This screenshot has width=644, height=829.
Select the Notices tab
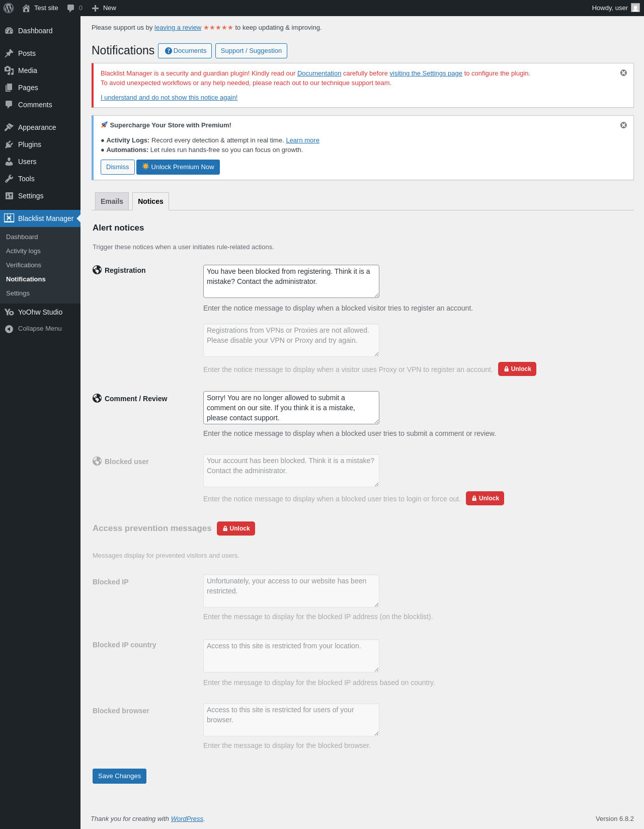click(x=150, y=201)
